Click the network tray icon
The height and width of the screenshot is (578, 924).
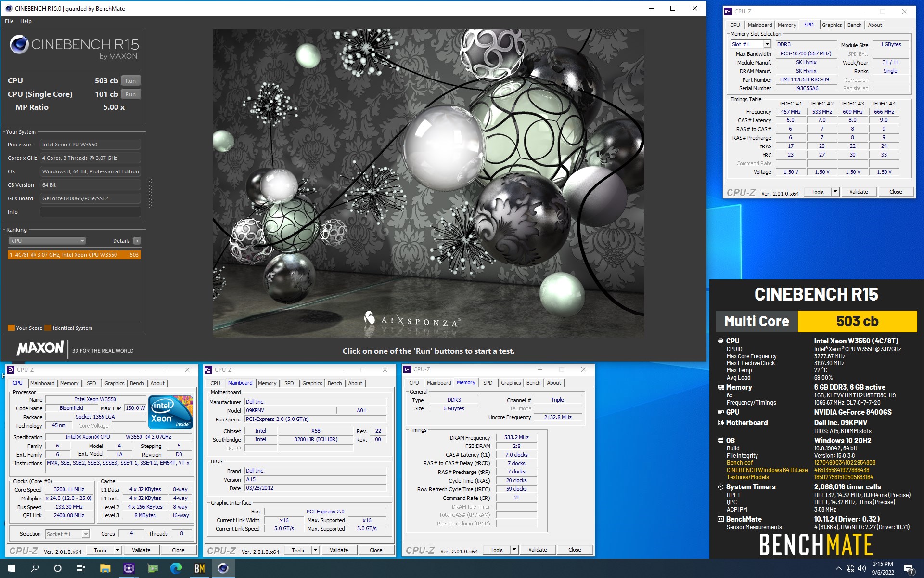coord(850,568)
